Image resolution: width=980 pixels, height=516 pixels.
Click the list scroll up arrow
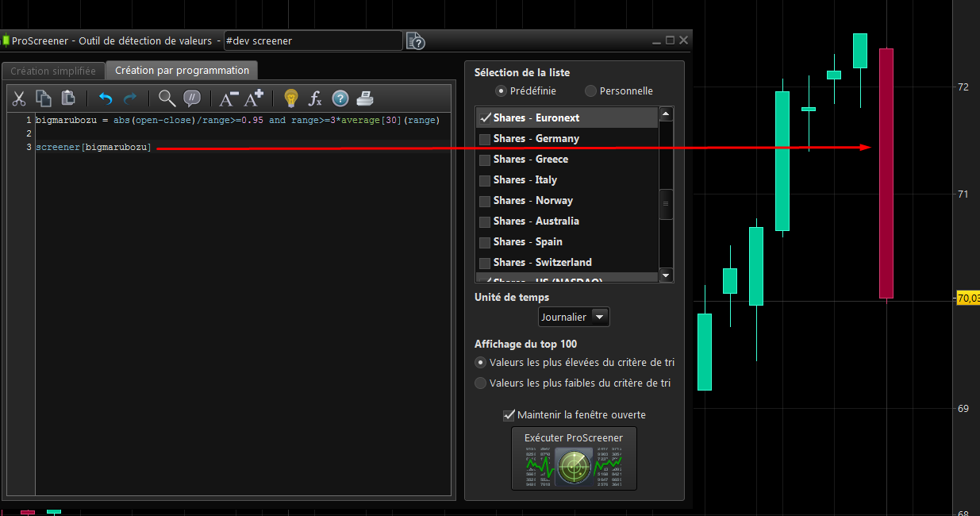point(666,115)
